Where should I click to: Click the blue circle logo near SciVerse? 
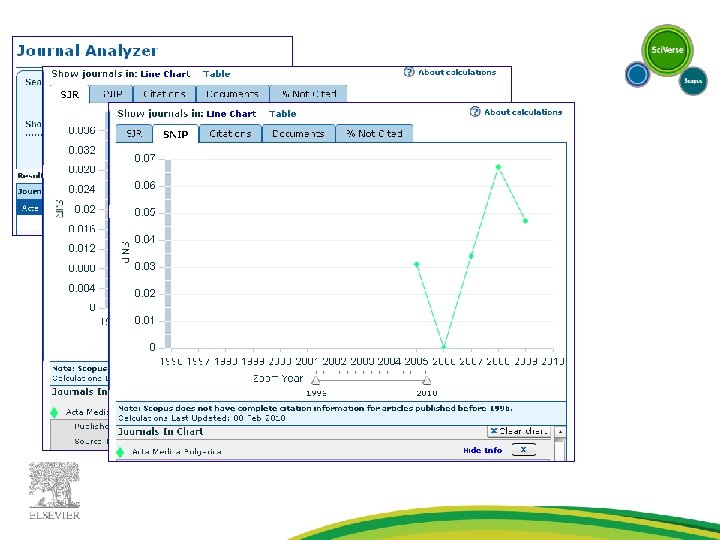[x=637, y=74]
